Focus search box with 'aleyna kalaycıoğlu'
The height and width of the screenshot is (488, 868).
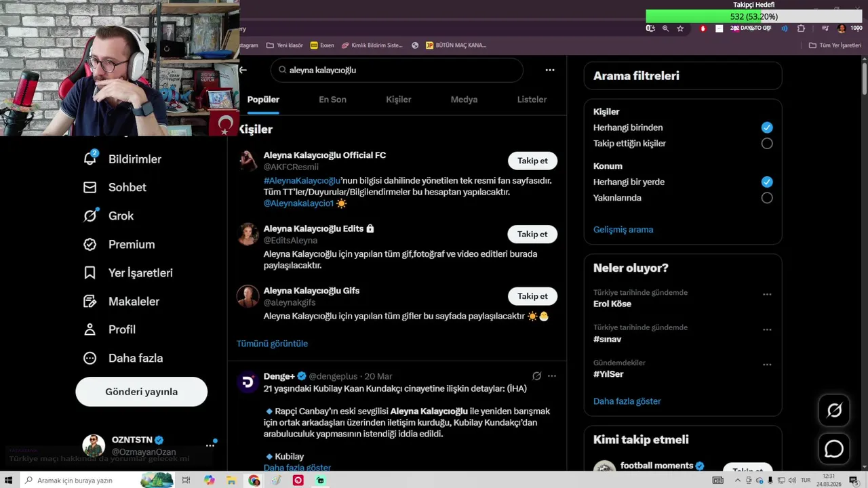(x=397, y=70)
